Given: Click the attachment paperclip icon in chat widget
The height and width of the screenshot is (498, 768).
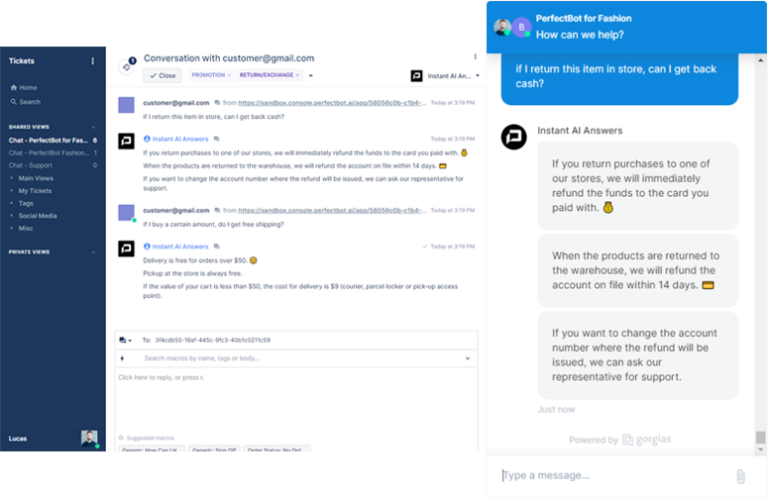Looking at the screenshot, I should pos(741,476).
